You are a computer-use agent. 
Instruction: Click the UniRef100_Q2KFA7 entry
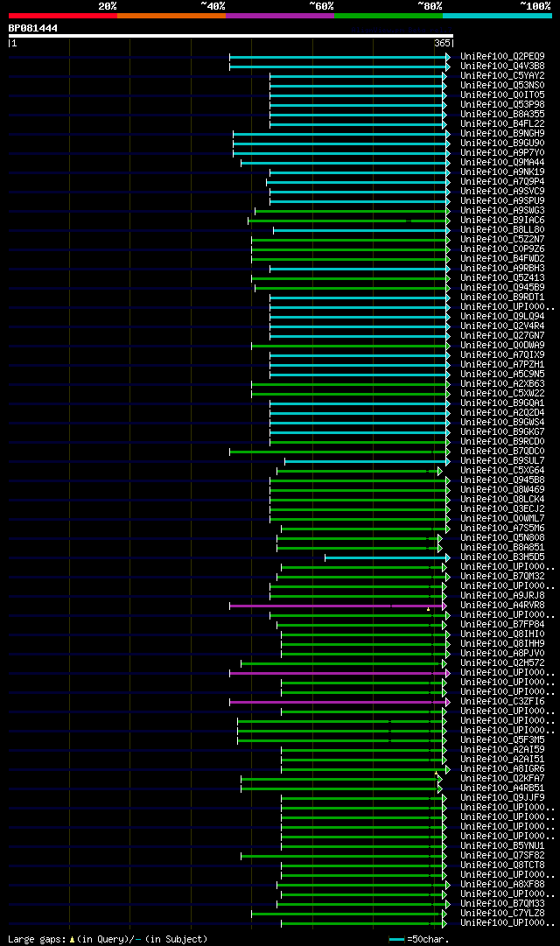pos(502,779)
